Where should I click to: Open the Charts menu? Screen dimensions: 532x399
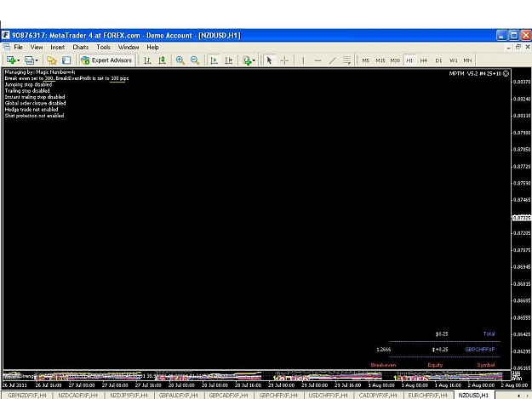pos(80,47)
